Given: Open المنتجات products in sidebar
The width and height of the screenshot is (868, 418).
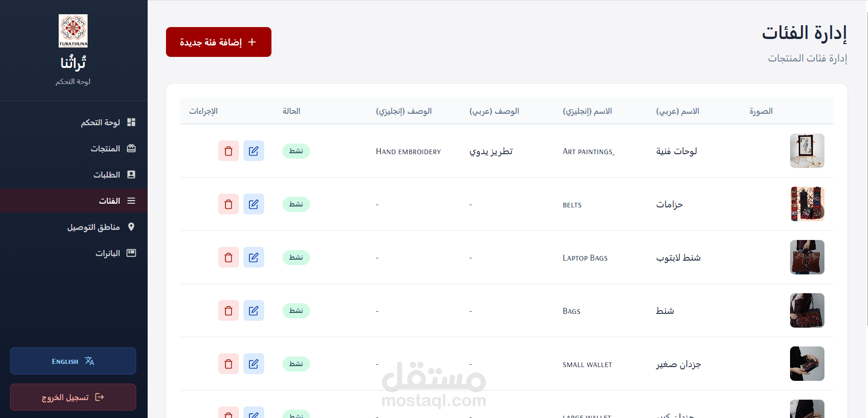Looking at the screenshot, I should [74, 148].
